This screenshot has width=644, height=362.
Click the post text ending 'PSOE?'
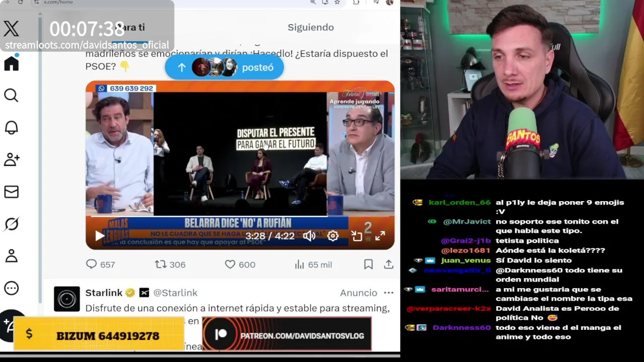tap(236, 59)
